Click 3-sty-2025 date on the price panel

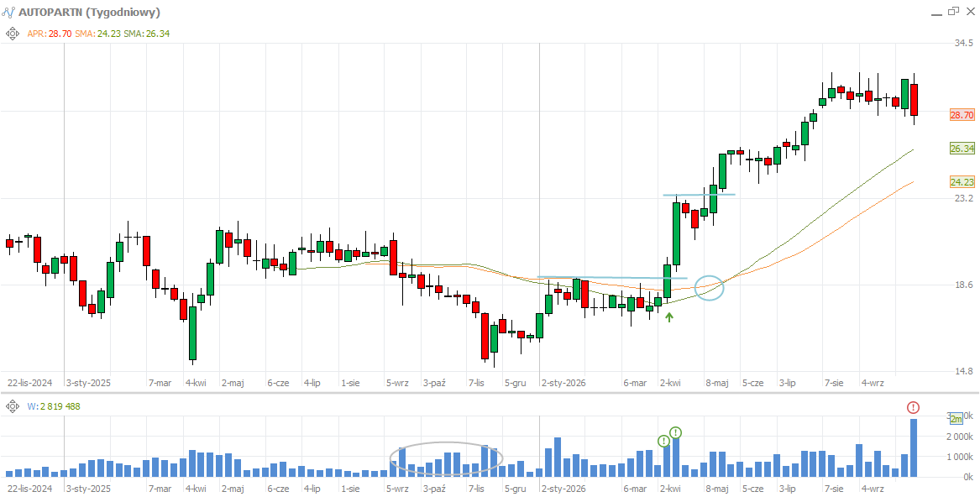(x=88, y=383)
